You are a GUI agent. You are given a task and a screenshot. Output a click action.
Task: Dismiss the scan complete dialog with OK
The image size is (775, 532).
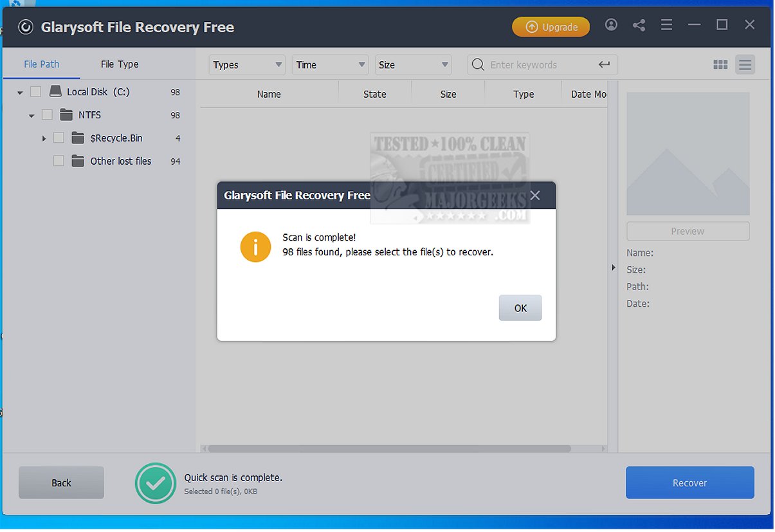[520, 307]
